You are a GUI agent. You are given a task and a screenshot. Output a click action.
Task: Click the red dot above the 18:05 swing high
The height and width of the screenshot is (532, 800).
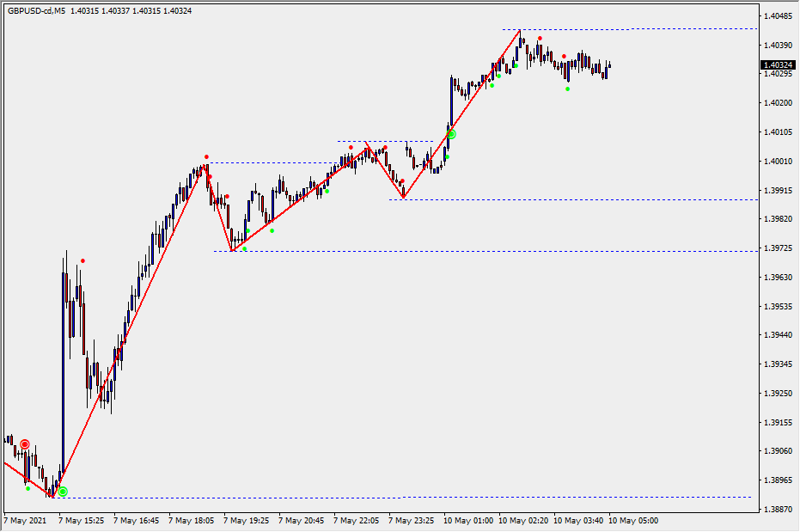tap(206, 156)
